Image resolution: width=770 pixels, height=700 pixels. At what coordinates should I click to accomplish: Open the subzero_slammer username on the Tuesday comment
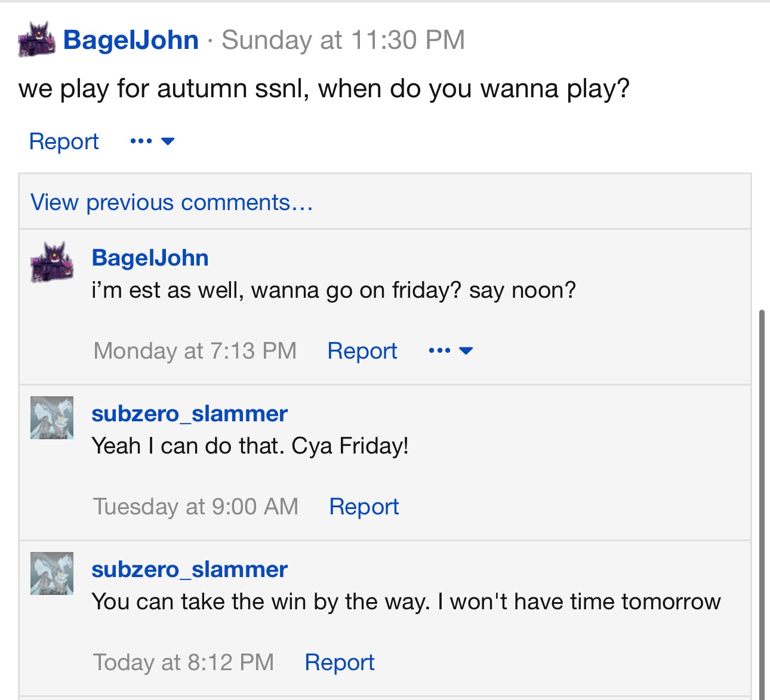[x=189, y=414]
